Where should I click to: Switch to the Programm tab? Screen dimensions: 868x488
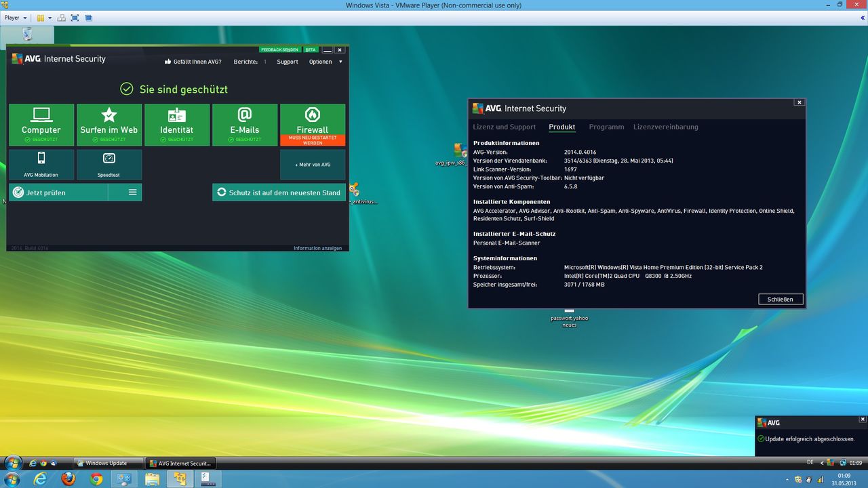606,127
